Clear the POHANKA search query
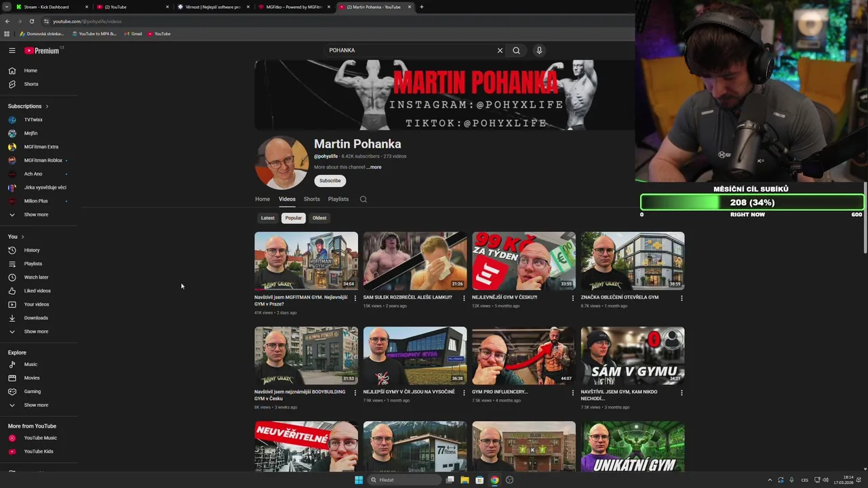868x488 pixels. tap(500, 50)
